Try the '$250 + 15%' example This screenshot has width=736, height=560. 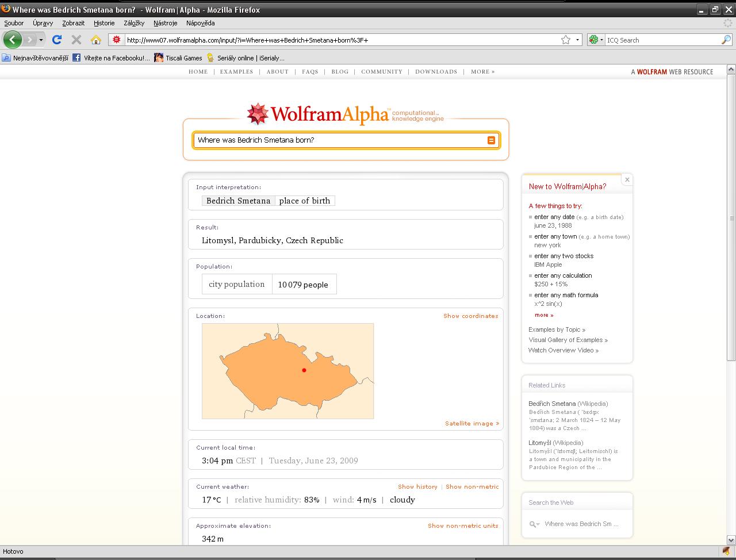point(551,284)
